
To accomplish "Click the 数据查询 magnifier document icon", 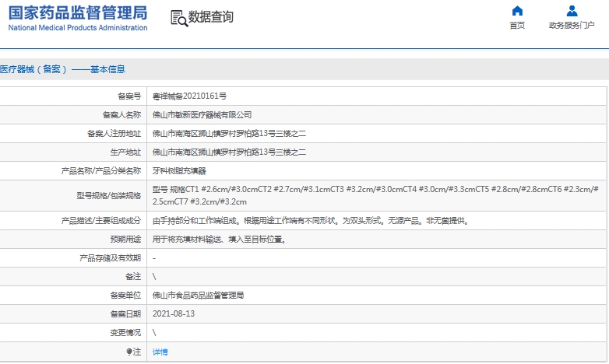I will [x=179, y=18].
